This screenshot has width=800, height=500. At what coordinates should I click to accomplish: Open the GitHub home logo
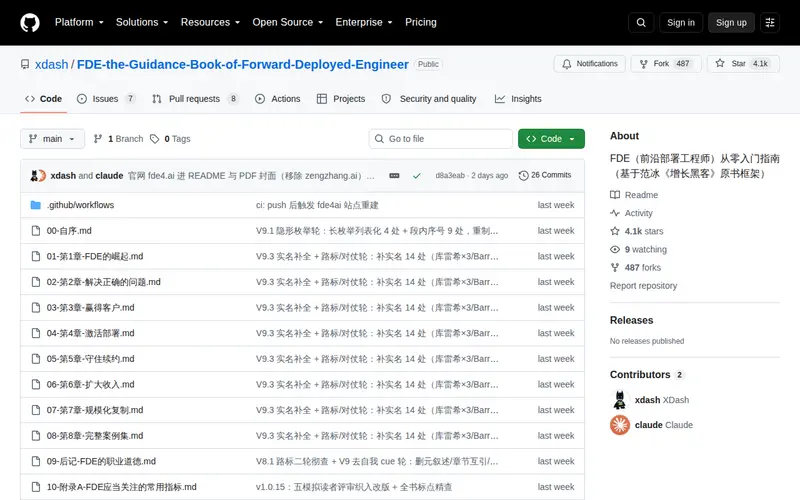point(30,22)
